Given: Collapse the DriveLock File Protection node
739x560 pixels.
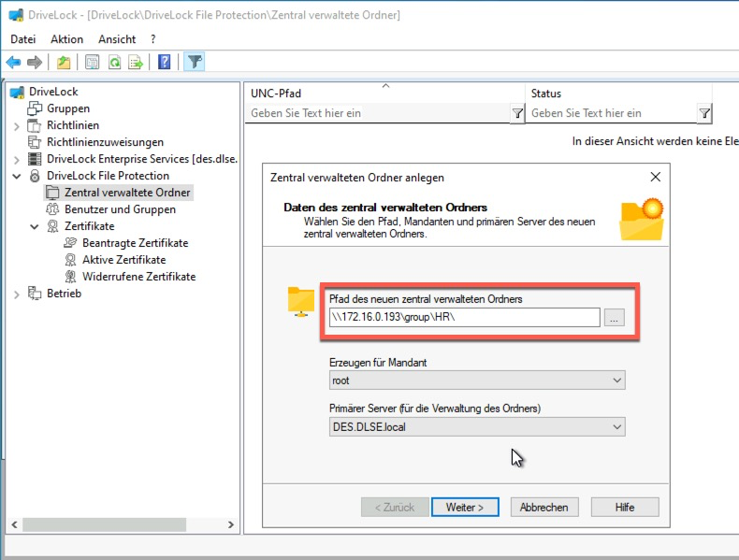Looking at the screenshot, I should click(17, 177).
